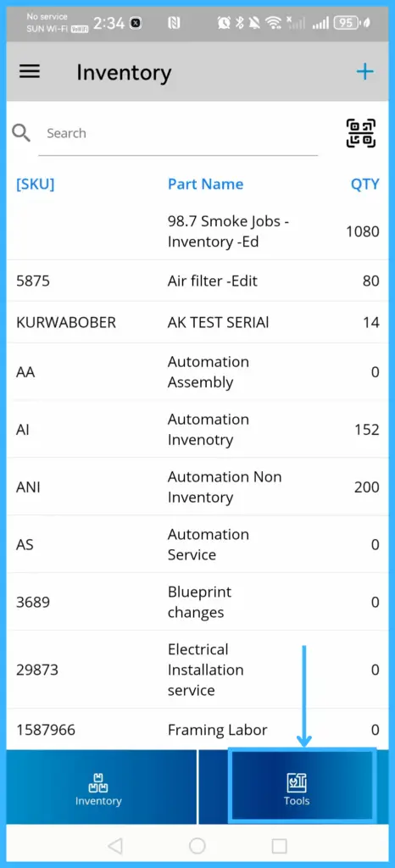Open the QR code scanner

click(x=361, y=133)
